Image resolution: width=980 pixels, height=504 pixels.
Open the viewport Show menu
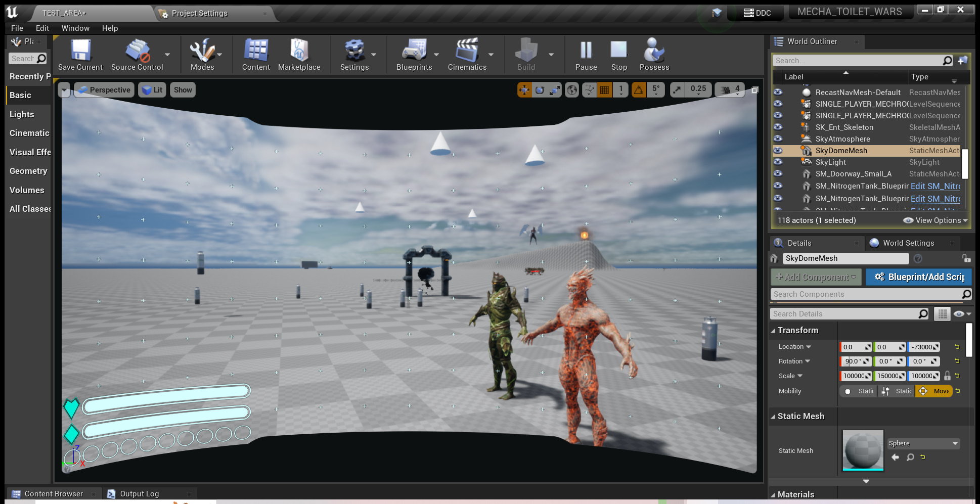point(183,90)
